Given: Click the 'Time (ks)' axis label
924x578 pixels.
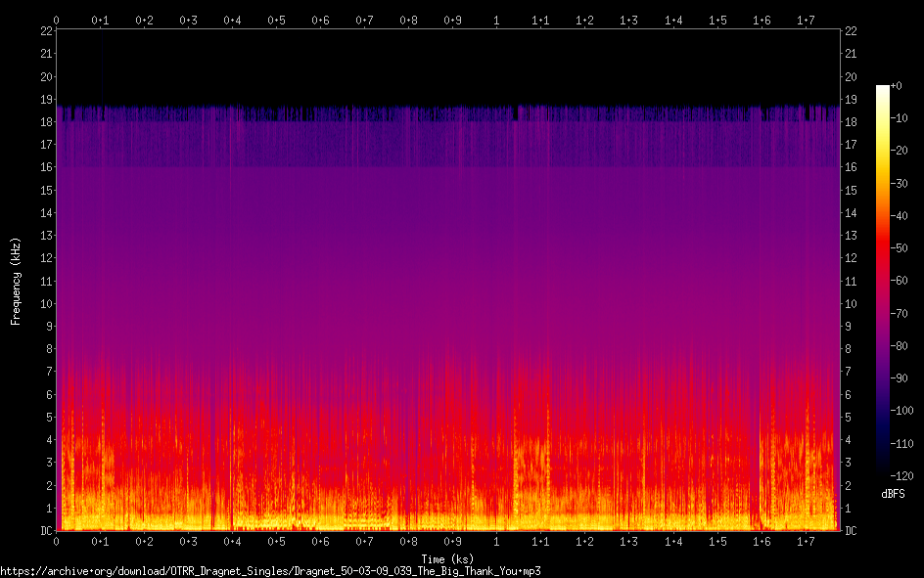Looking at the screenshot, I should click(x=447, y=558).
